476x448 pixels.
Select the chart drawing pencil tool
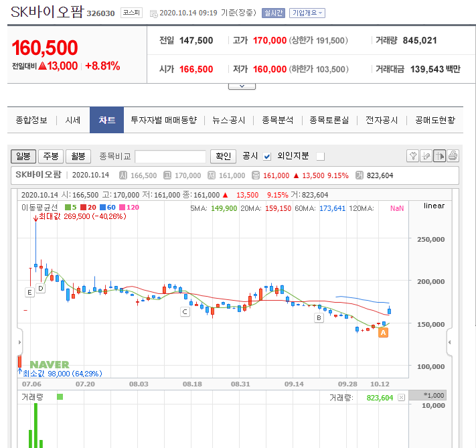pos(426,156)
